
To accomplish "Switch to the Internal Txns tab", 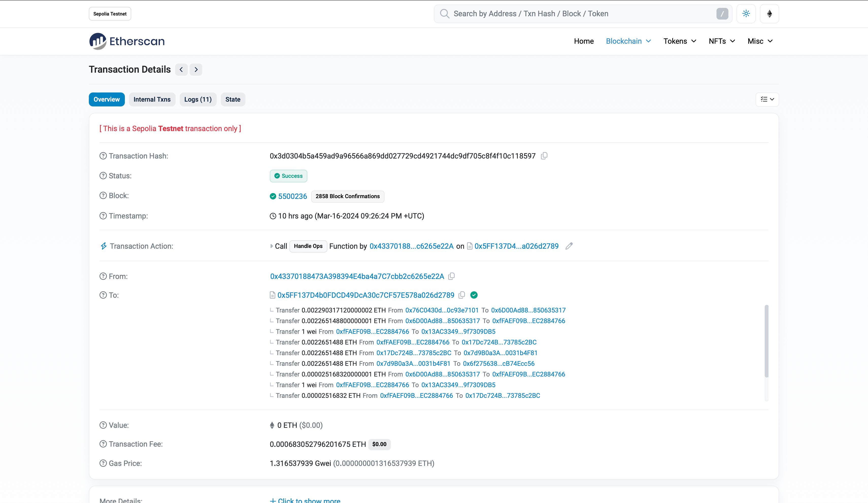I will [151, 99].
